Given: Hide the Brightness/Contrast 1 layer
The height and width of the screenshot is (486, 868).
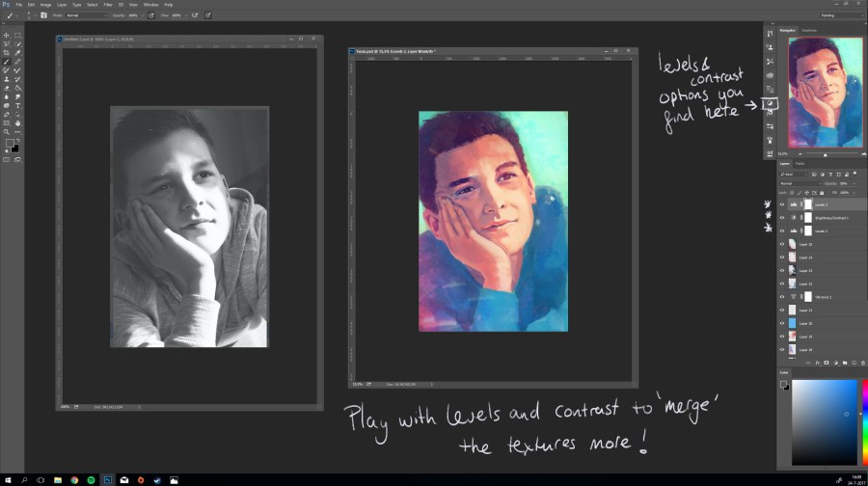Looking at the screenshot, I should coord(782,218).
